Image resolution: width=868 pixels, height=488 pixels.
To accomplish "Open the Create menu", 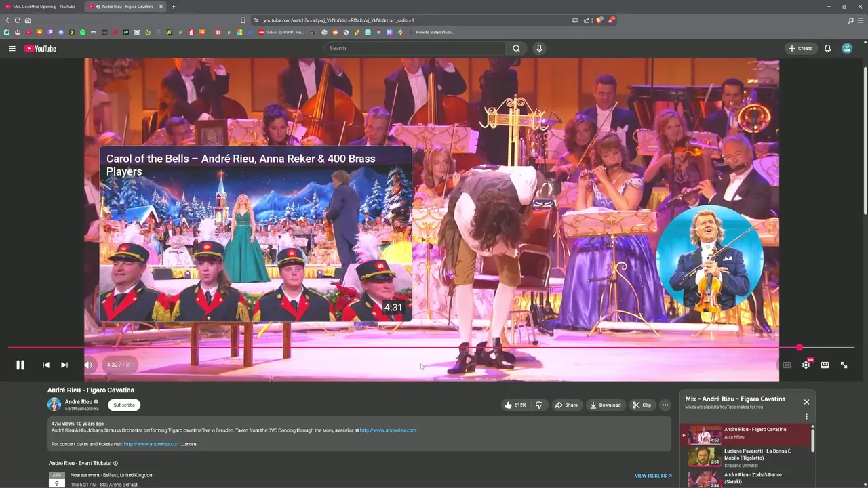I will [801, 48].
